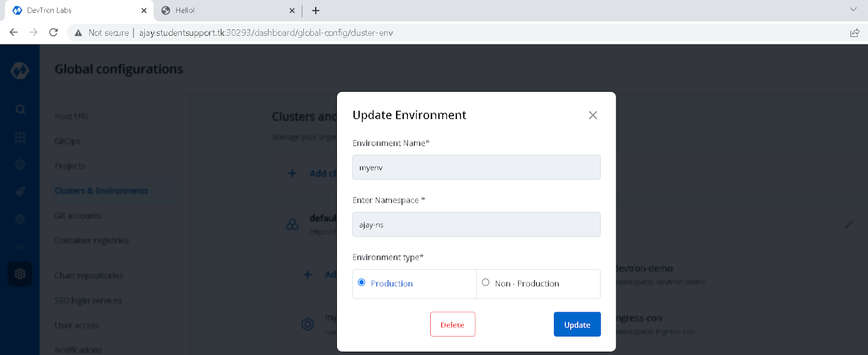Open the Projects settings
The image size is (868, 355).
(x=69, y=166)
